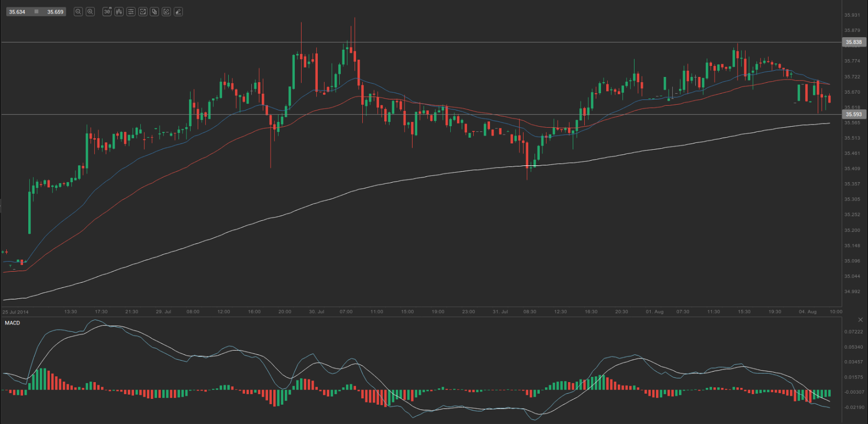Click the 01. Aug date on time axis
This screenshot has height=424, width=868.
coord(654,312)
